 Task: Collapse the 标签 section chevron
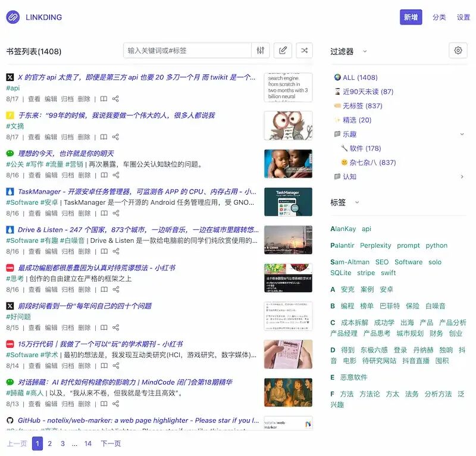(x=357, y=202)
